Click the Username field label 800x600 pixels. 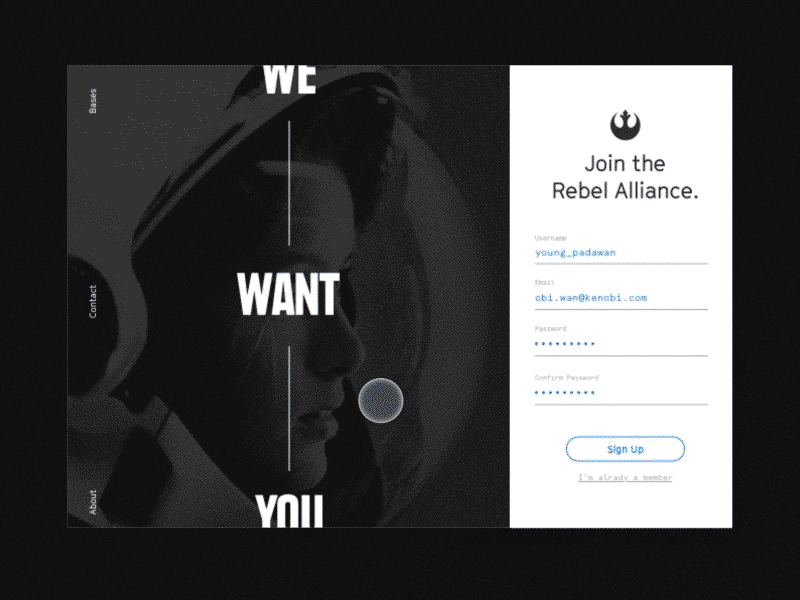click(x=551, y=238)
